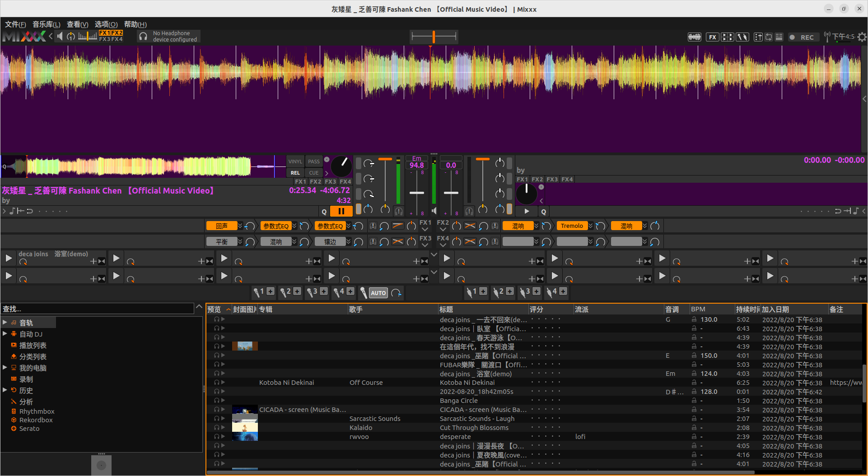This screenshot has width=868, height=476.
Task: Select 录制 in sidebar
Action: 26,379
